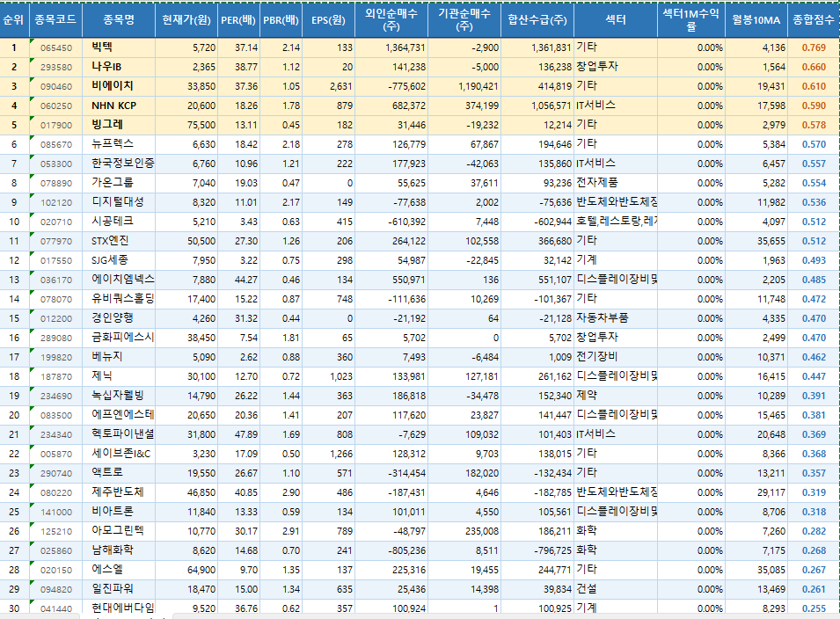
Task: Select the cell 아모그린텍
Action: coord(119,531)
